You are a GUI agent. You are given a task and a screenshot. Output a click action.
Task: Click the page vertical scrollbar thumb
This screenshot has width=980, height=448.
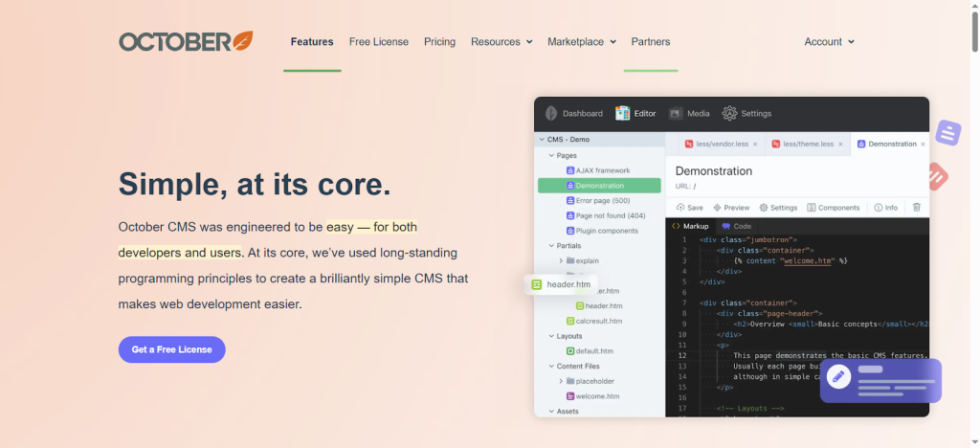click(974, 32)
